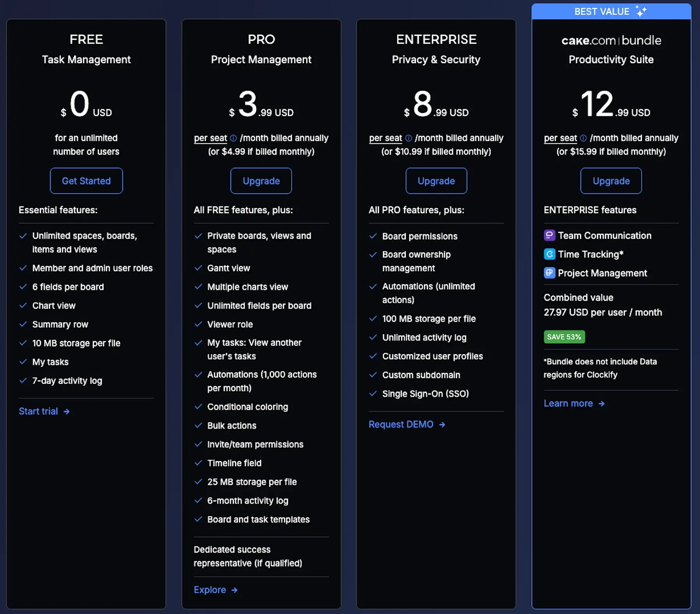
Task: Click the 'Combined value' text
Action: (x=578, y=298)
